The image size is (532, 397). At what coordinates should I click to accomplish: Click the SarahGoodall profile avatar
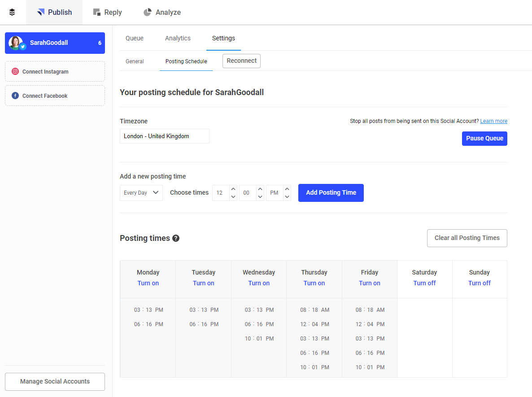click(x=16, y=43)
